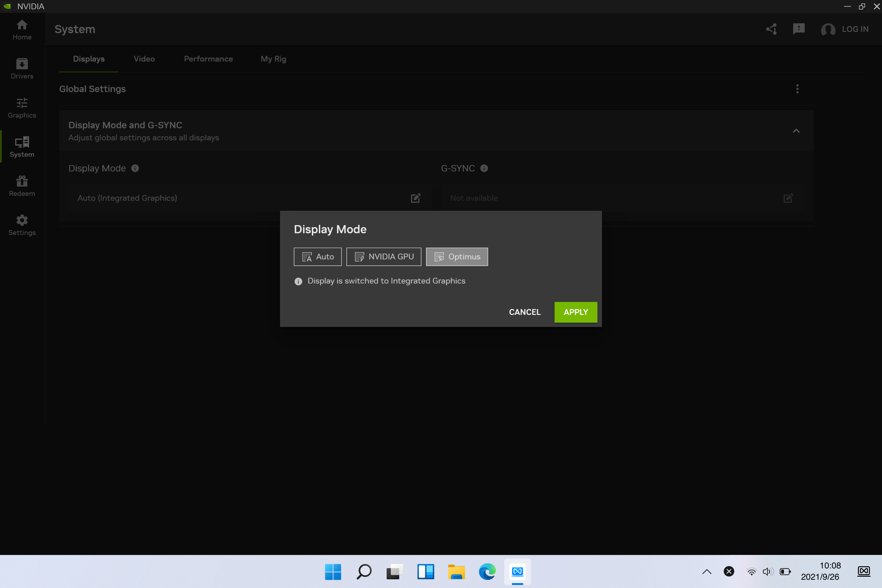Click the info icon in dialog
Viewport: 882px width, 588px height.
coord(298,281)
